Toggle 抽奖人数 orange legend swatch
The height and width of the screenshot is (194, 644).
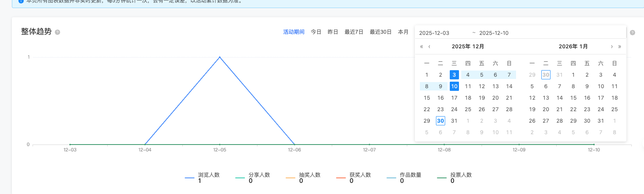(x=290, y=178)
